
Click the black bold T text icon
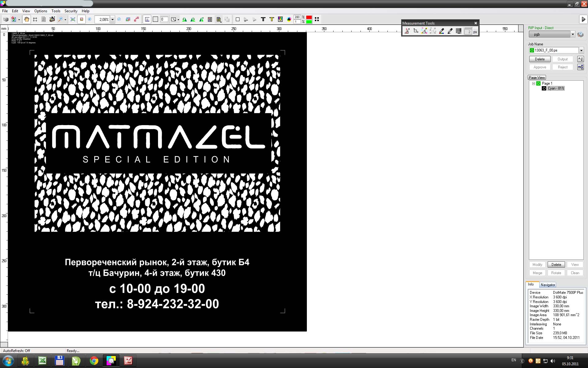tap(263, 19)
